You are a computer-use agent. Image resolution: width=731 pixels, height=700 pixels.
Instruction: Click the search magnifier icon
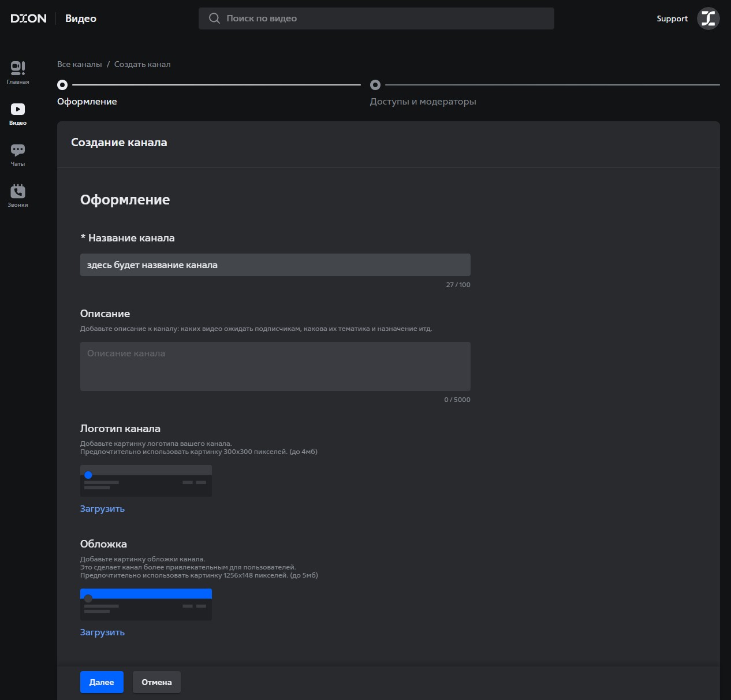click(214, 18)
